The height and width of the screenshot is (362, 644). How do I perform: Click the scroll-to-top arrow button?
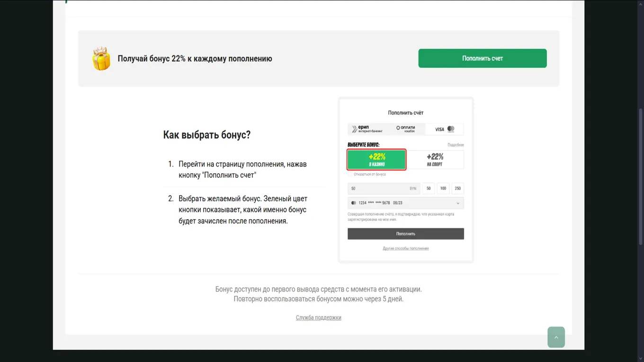click(x=556, y=337)
